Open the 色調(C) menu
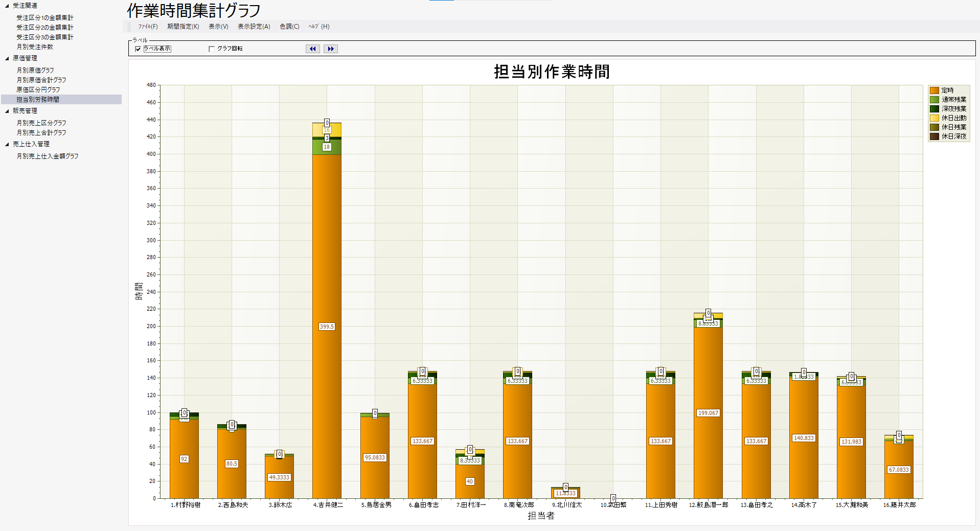980x531 pixels. 289,27
